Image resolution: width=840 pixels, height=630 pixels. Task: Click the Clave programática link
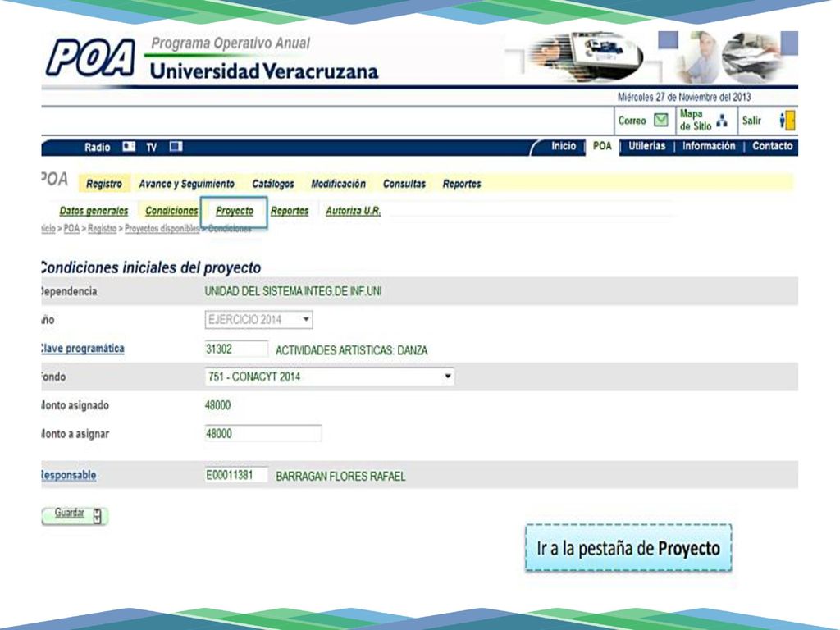click(x=83, y=348)
